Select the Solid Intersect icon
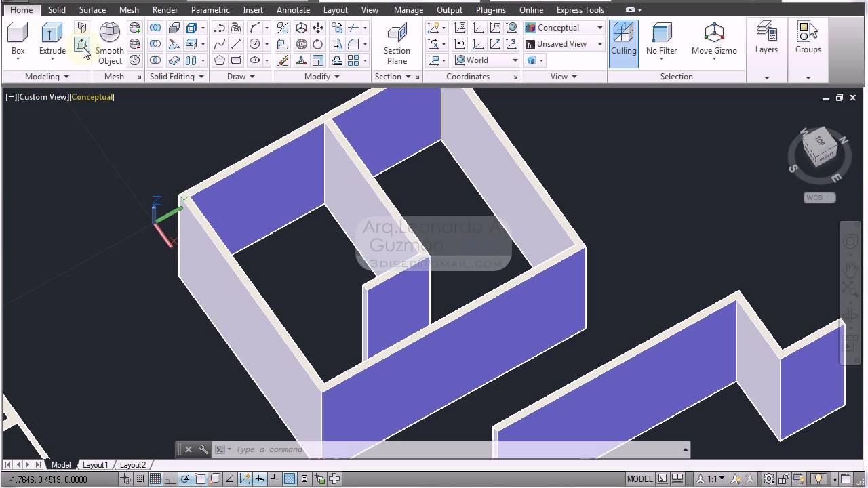 [155, 60]
